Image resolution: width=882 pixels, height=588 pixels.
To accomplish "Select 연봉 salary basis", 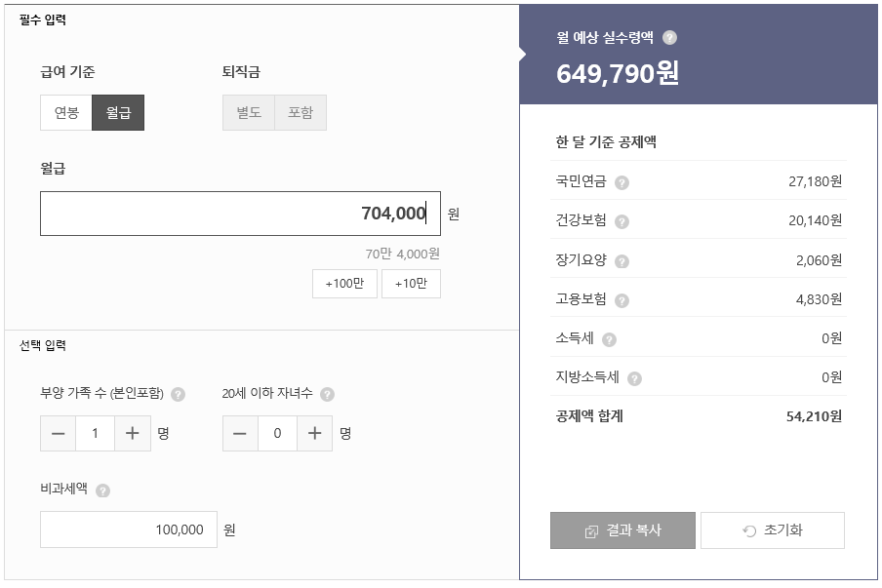I will click(x=66, y=113).
